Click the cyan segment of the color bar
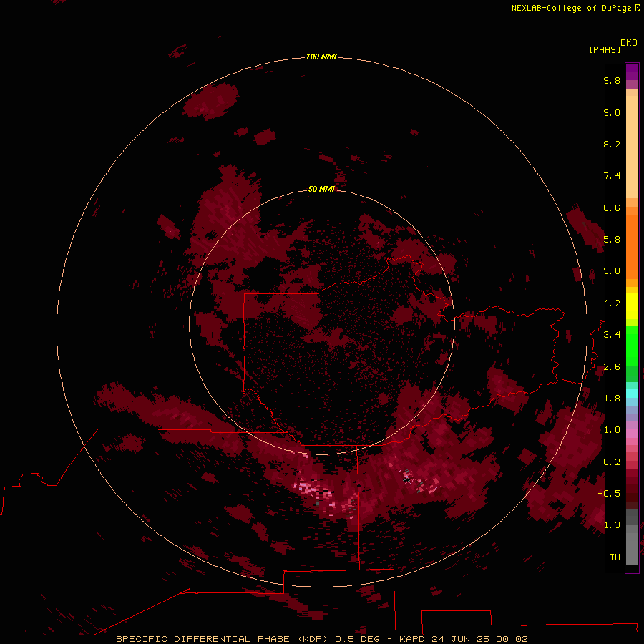Image resolution: width=644 pixels, height=644 pixels. [x=632, y=394]
